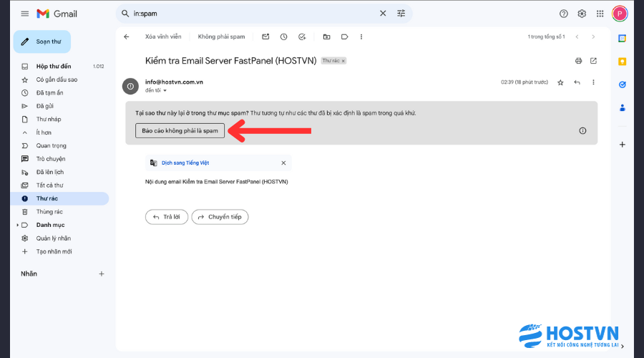Open Google Tasks side panel icon
This screenshot has height=358, width=644.
623,84
